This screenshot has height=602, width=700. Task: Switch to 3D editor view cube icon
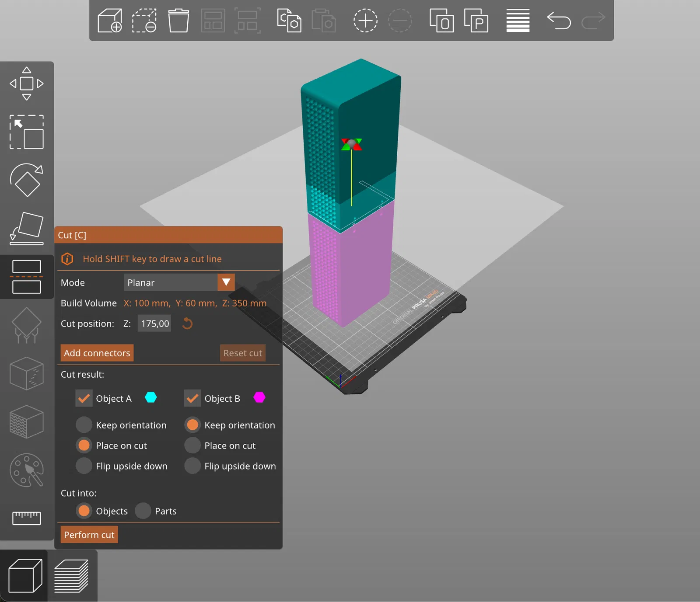[25, 576]
